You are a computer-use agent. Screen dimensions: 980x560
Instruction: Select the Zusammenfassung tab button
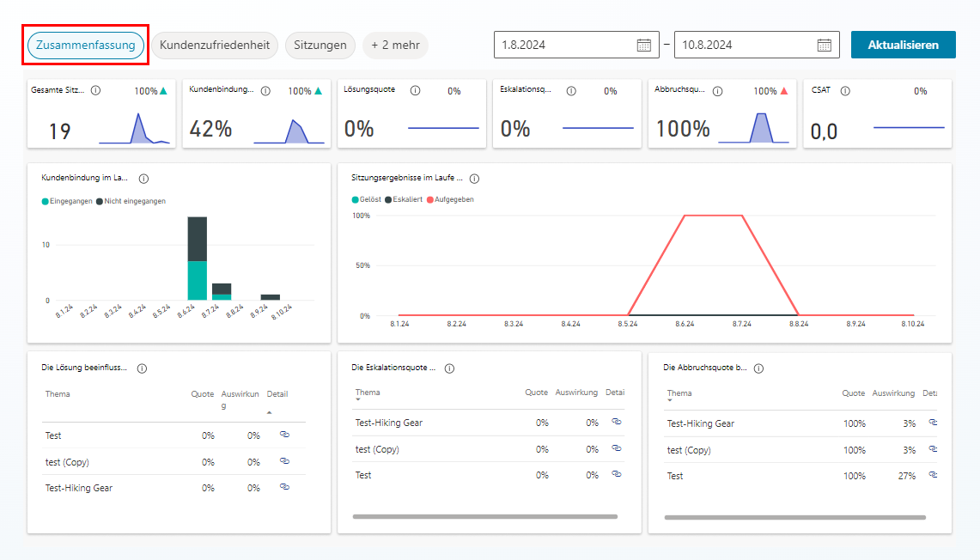pos(86,46)
